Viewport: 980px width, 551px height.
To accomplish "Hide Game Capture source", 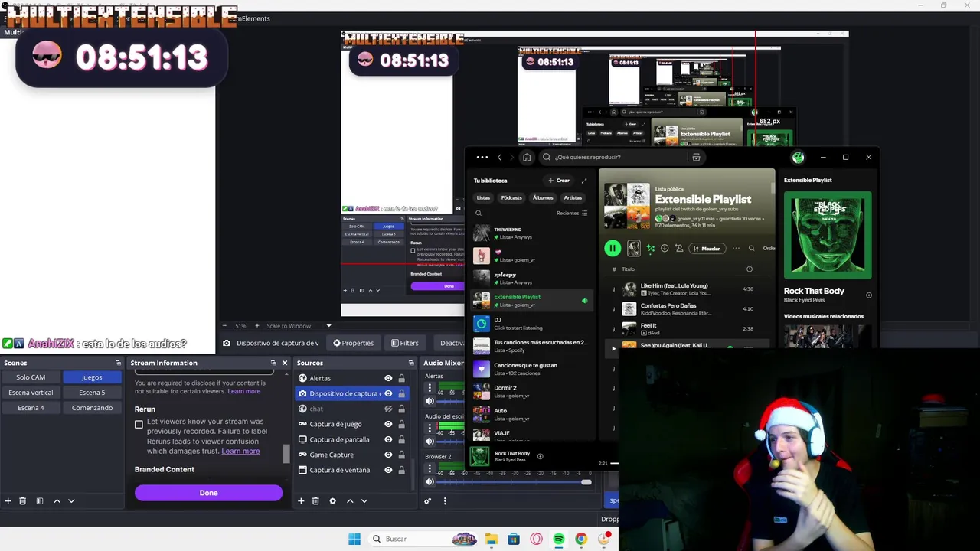I will (388, 455).
